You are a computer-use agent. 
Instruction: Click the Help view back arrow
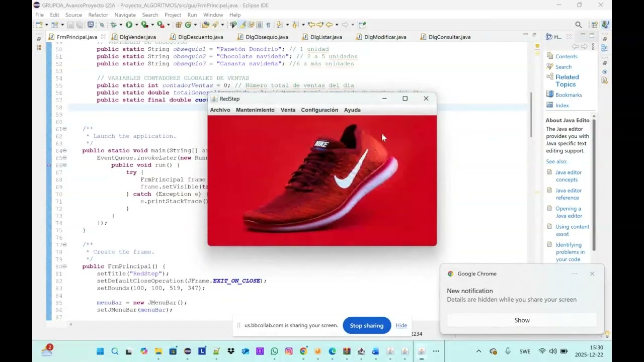click(576, 46)
